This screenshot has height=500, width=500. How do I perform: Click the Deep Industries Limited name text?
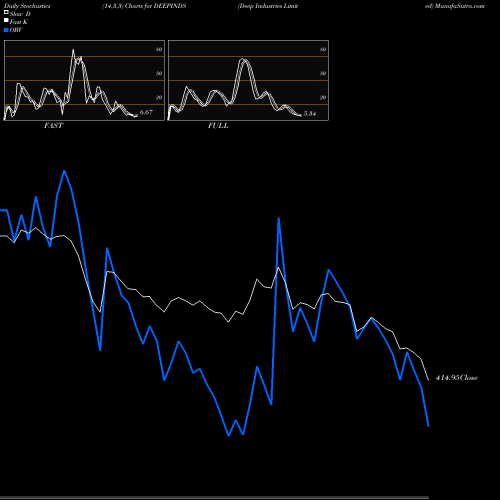coord(268,6)
